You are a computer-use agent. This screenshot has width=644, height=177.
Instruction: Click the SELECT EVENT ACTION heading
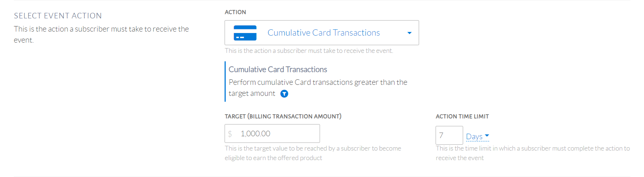58,16
